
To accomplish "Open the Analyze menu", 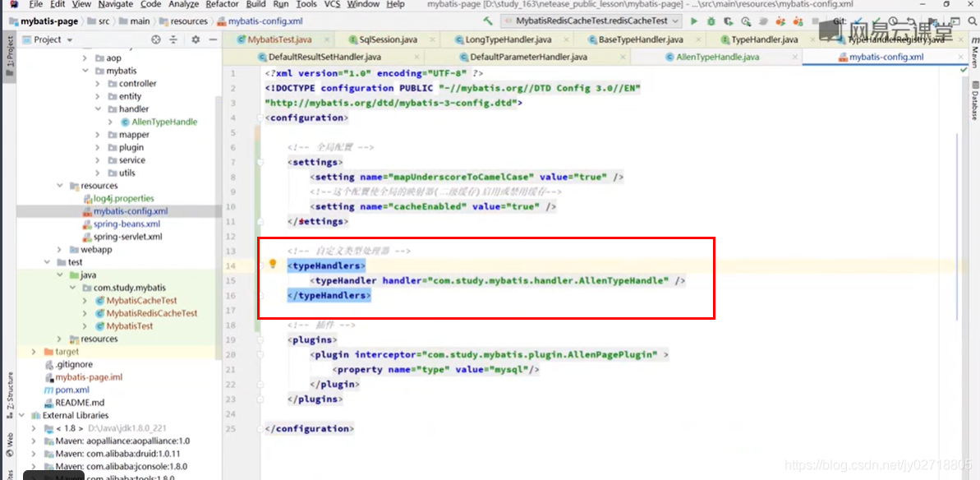I will (184, 4).
